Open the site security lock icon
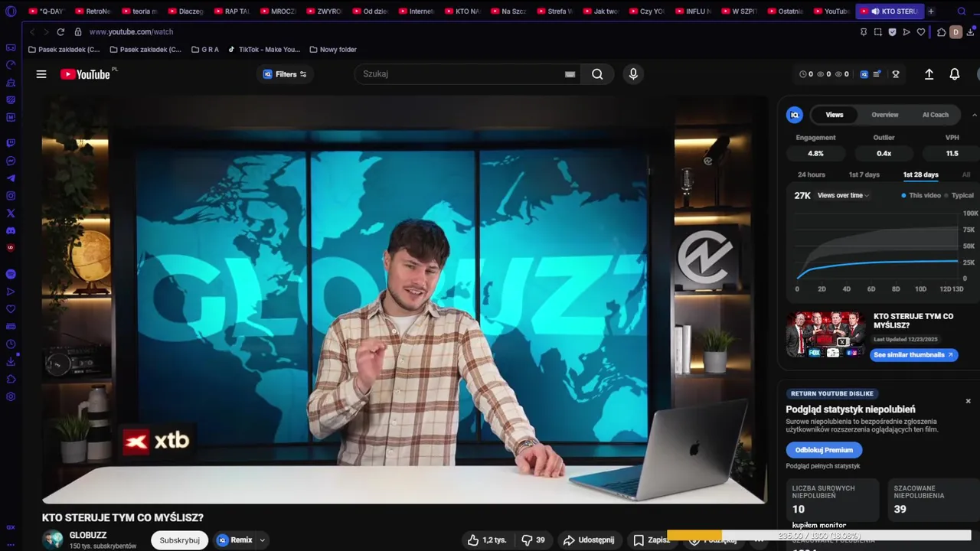Image resolution: width=980 pixels, height=551 pixels. click(78, 32)
